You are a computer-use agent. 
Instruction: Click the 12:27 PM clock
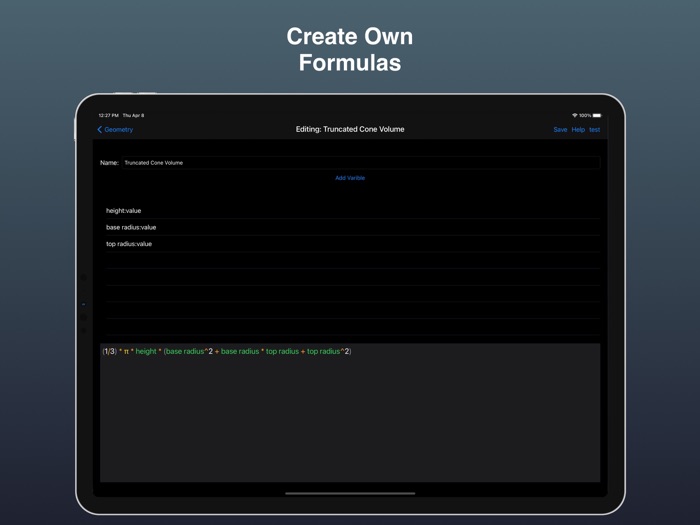point(108,115)
